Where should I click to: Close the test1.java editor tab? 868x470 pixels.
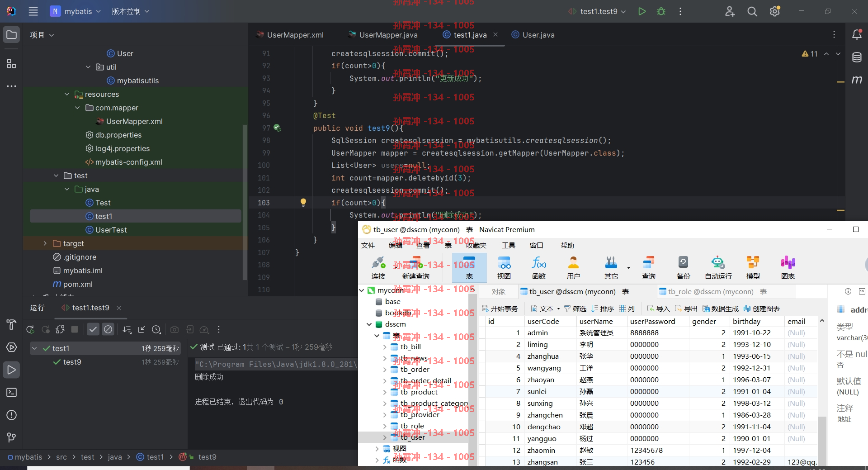[x=495, y=34]
